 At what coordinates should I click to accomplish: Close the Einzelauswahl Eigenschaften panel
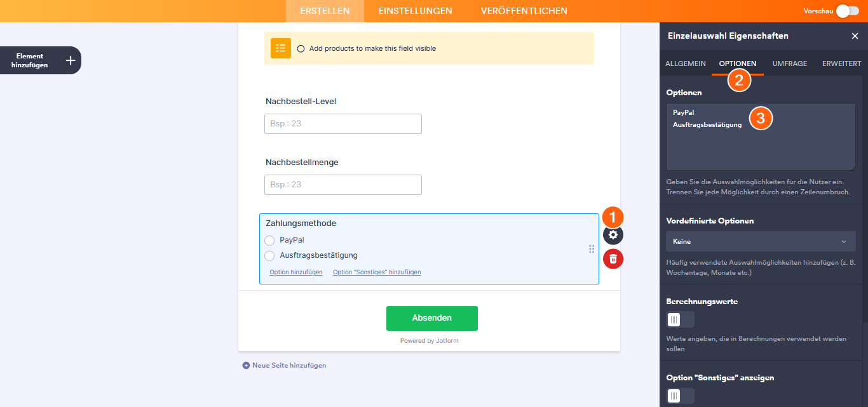pos(855,36)
